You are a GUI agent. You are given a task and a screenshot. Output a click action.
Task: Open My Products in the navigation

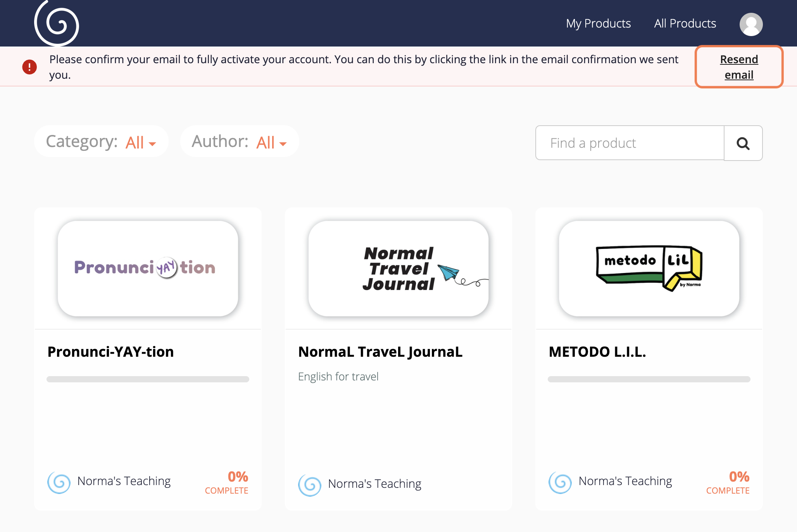point(598,23)
